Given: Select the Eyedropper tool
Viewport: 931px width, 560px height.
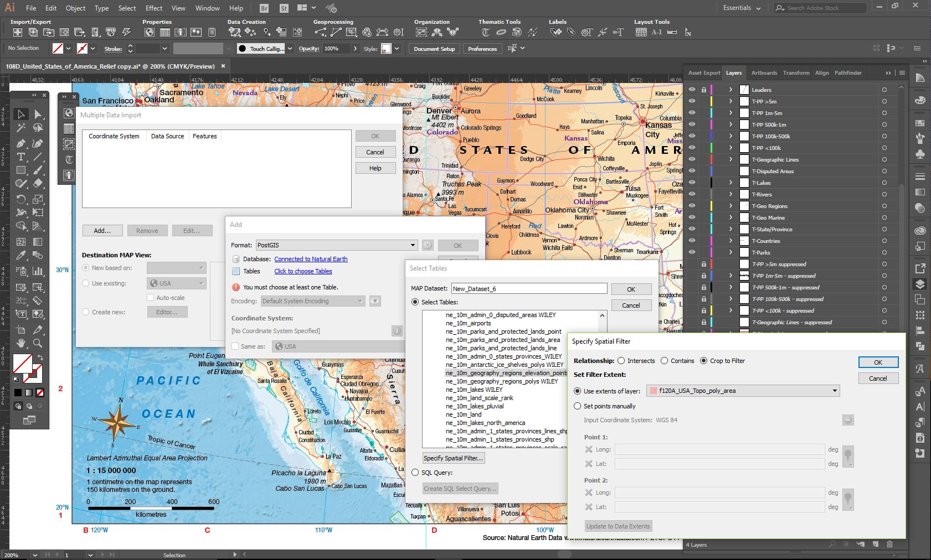Looking at the screenshot, I should tap(21, 256).
